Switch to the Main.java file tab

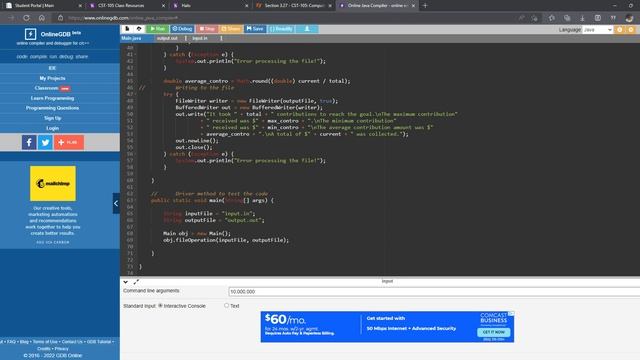[131, 38]
